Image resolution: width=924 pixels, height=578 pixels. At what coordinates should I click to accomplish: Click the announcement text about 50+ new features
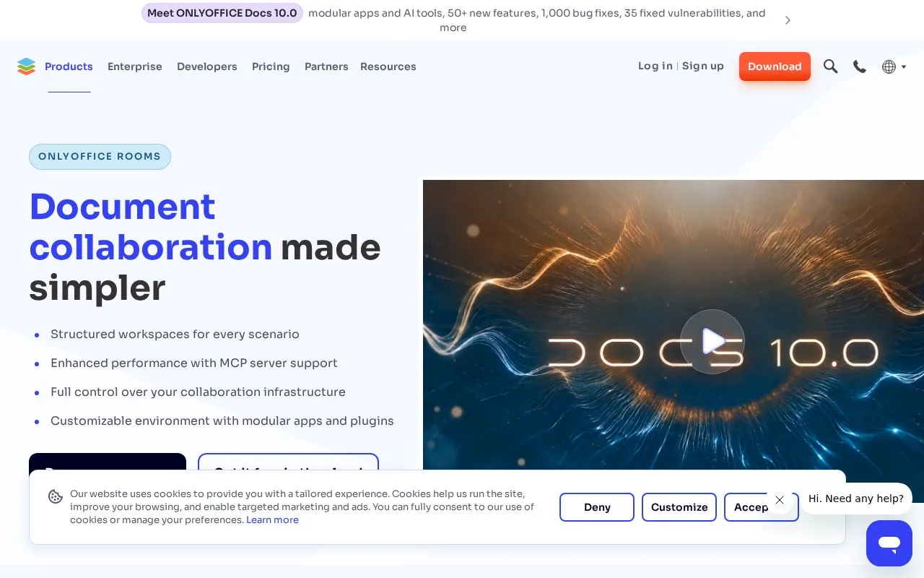[537, 20]
